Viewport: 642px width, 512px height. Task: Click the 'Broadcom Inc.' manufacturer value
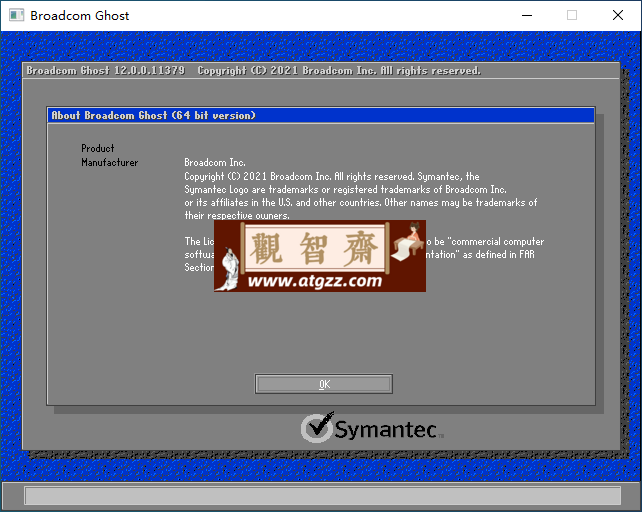point(215,163)
